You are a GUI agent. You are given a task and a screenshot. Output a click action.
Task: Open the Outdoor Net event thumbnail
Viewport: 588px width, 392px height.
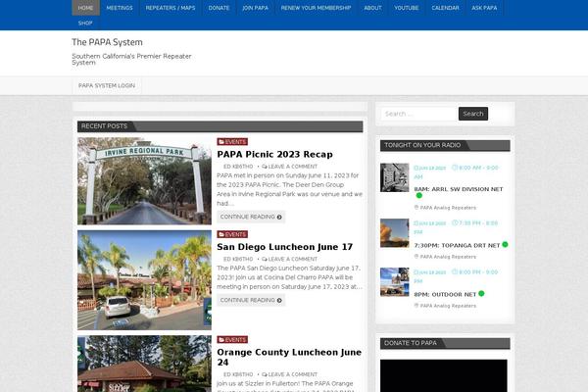395,281
